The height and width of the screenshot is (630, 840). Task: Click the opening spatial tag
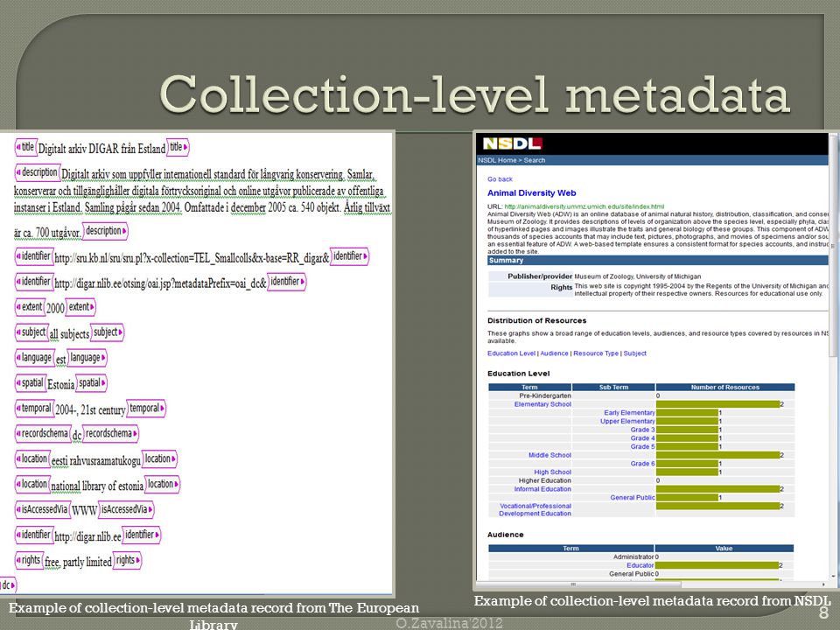tap(30, 383)
